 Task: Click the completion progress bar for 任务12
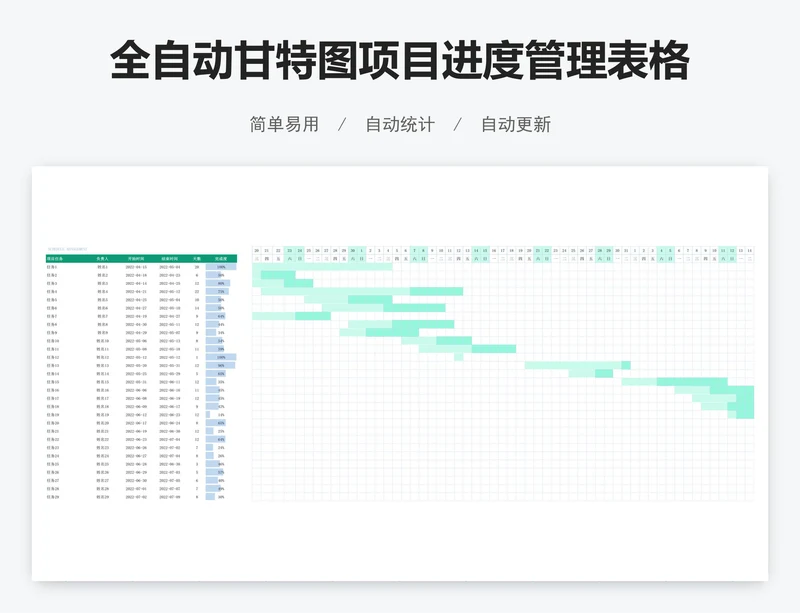tap(221, 357)
